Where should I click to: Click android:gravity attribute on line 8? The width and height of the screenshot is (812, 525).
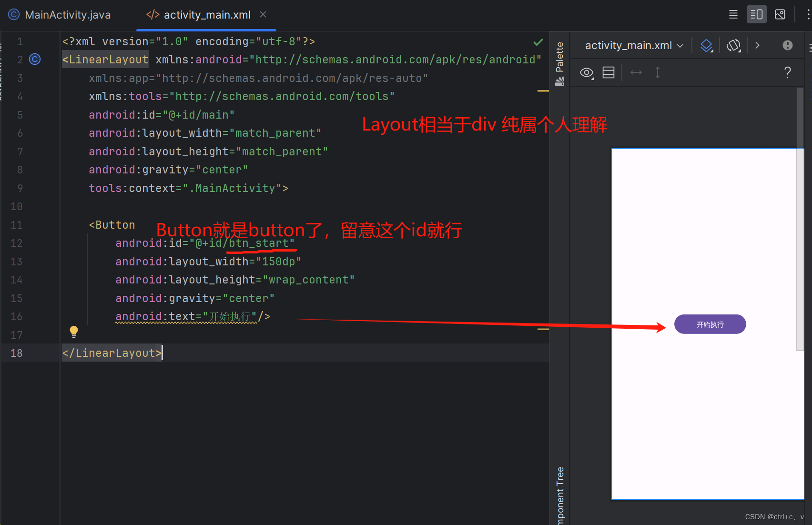point(168,170)
